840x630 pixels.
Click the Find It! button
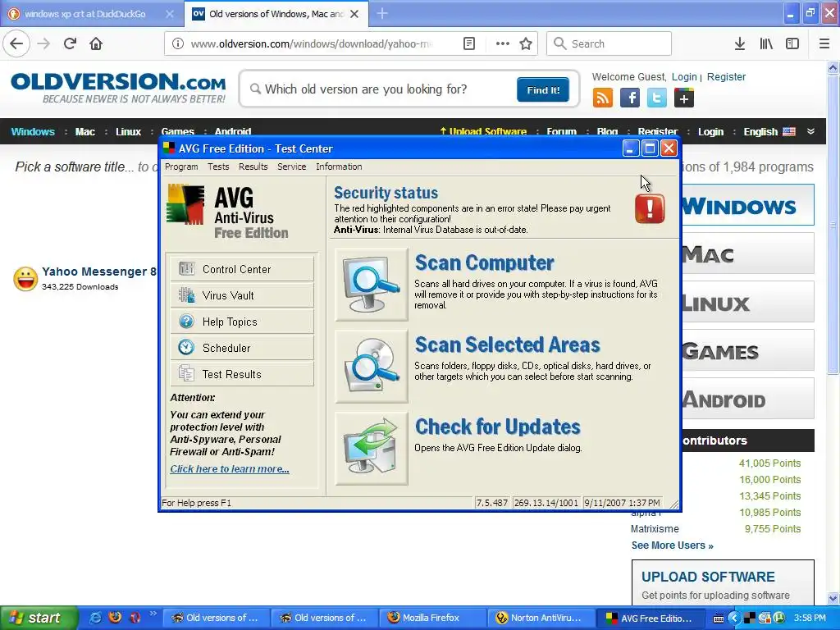(x=543, y=90)
